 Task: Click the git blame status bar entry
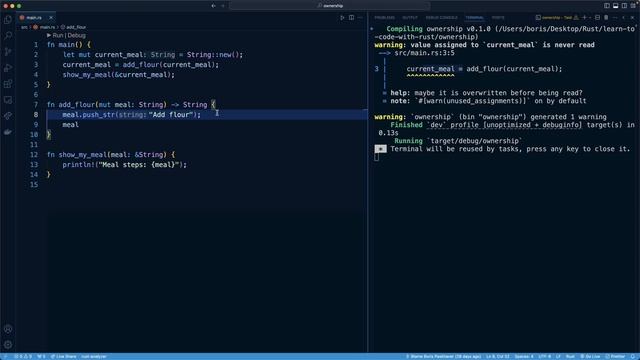point(443,356)
